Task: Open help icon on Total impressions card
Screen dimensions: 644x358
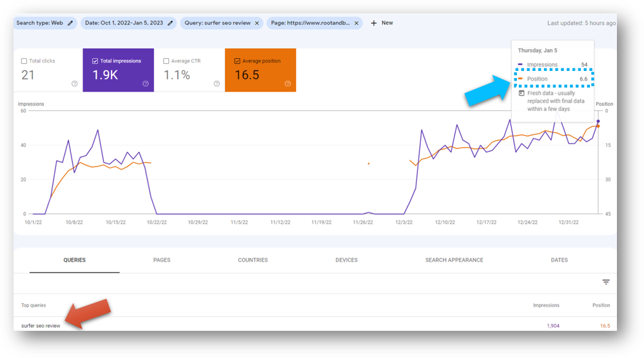Action: pos(146,83)
